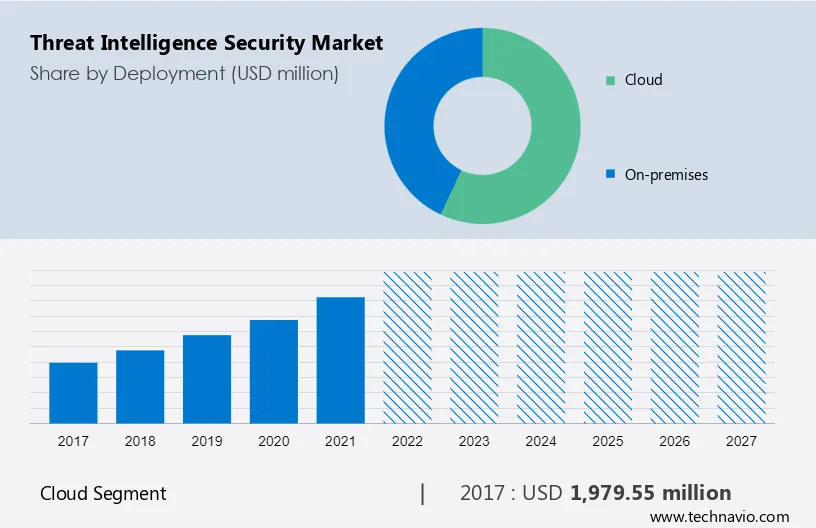Click the green Cloud legend swatch
The image size is (816, 528).
click(610, 80)
